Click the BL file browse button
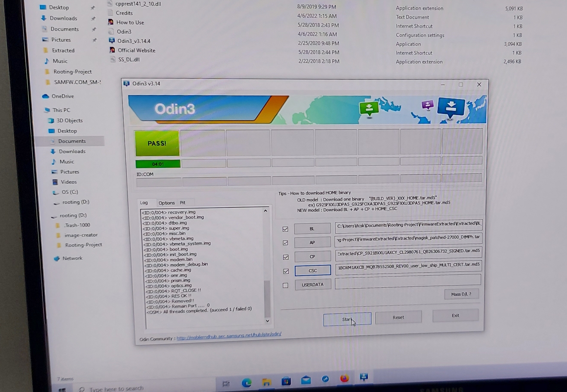This screenshot has height=392, width=567. [x=312, y=229]
